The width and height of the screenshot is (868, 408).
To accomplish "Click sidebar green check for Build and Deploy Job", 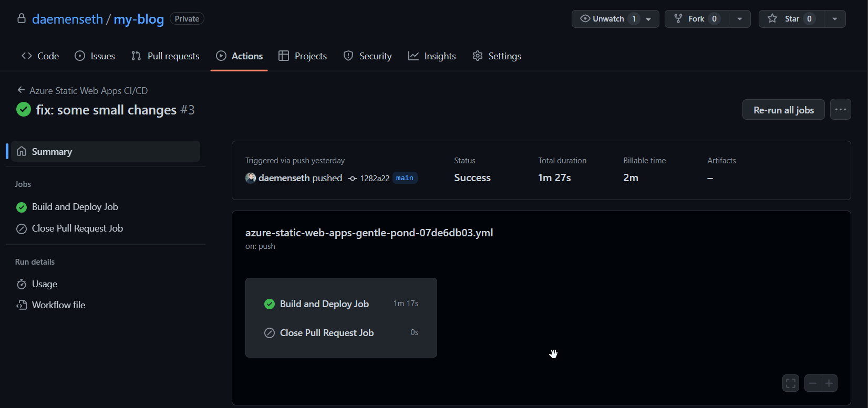I will pos(22,207).
